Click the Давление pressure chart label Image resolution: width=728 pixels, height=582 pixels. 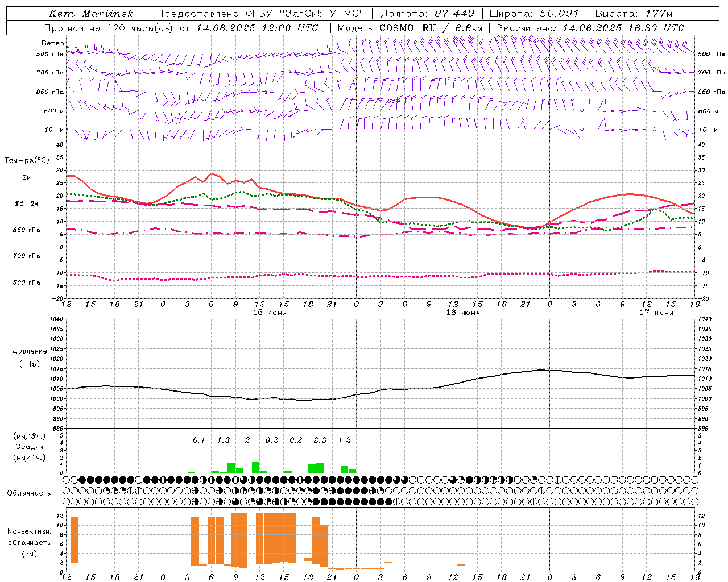[30, 351]
